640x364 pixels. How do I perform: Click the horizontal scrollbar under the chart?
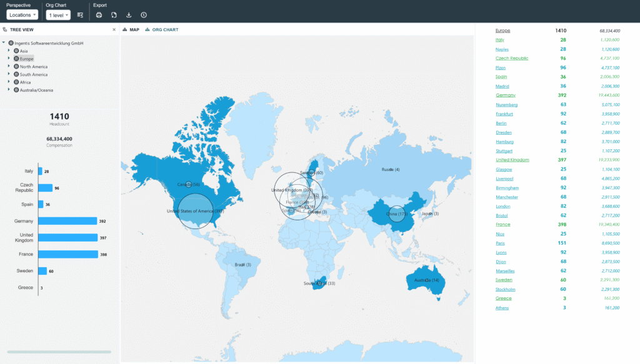coord(59,352)
